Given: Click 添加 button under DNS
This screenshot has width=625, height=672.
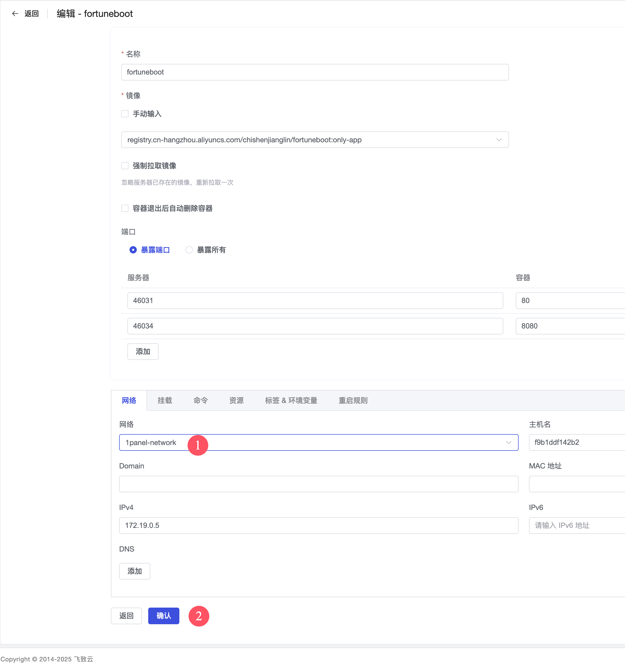Looking at the screenshot, I should pyautogui.click(x=134, y=571).
